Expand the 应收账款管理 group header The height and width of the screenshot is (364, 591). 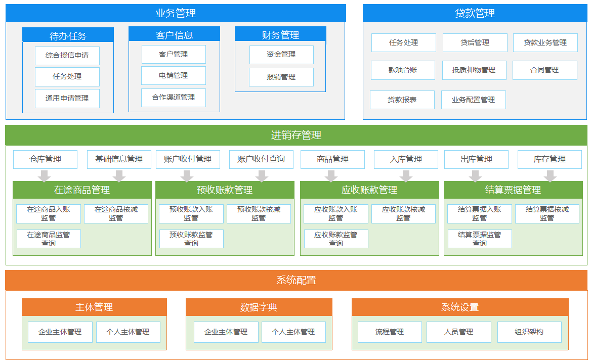coord(369,190)
